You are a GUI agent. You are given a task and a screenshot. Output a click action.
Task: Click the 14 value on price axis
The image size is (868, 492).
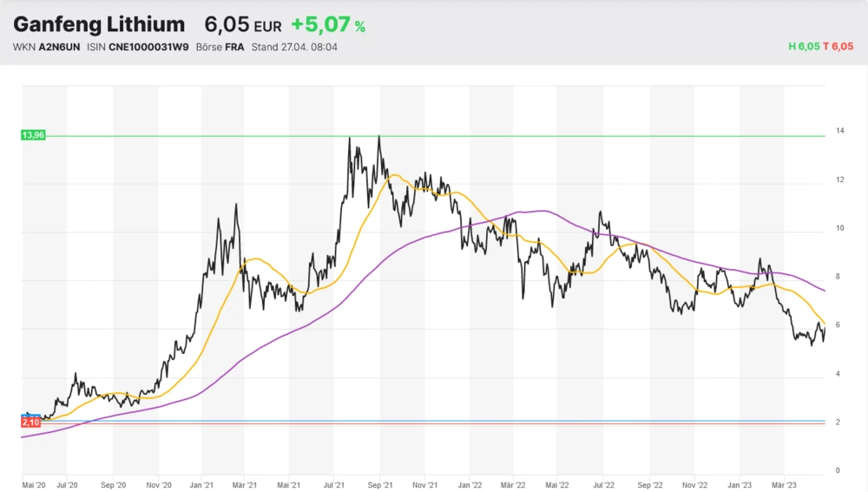point(839,131)
